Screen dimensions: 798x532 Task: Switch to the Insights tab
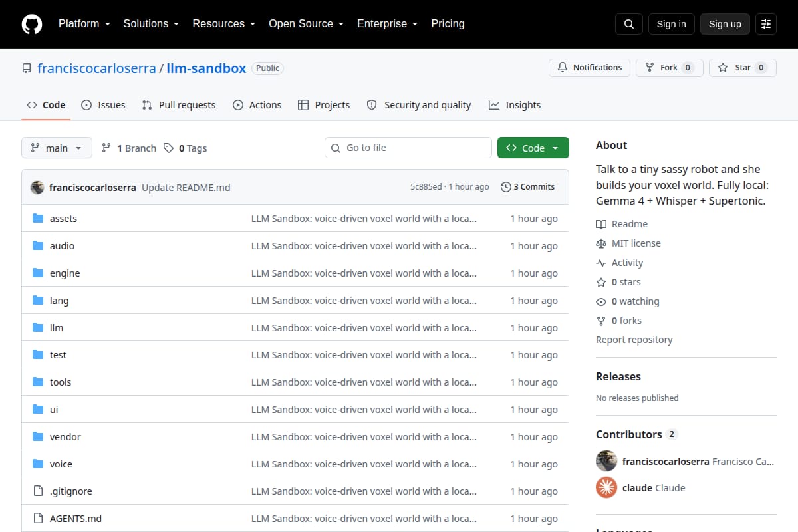(x=515, y=105)
